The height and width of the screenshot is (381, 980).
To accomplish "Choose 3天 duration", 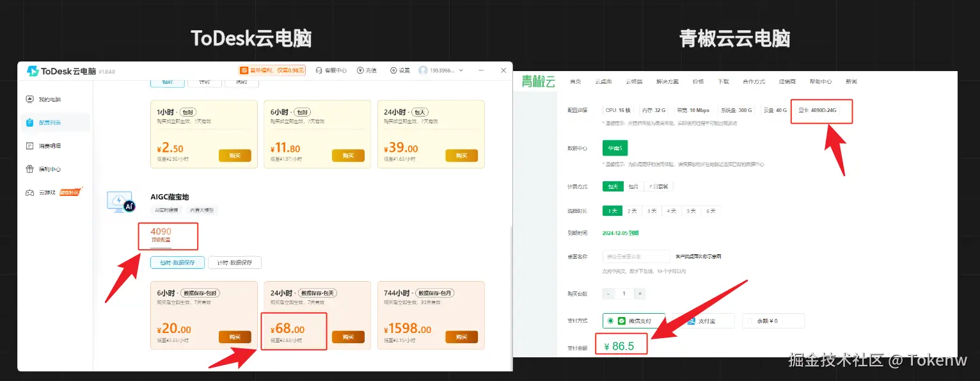I will [x=652, y=211].
